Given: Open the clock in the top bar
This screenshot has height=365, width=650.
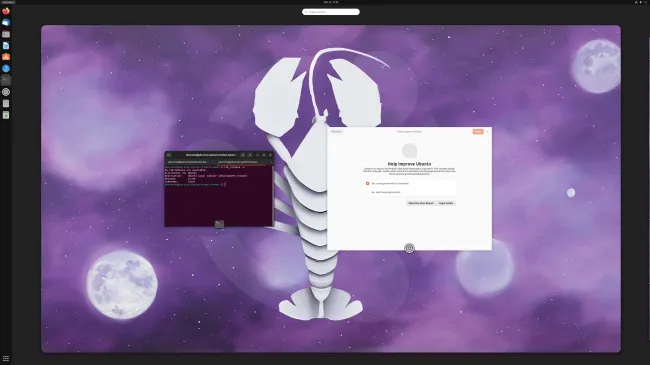Looking at the screenshot, I should point(331,2).
